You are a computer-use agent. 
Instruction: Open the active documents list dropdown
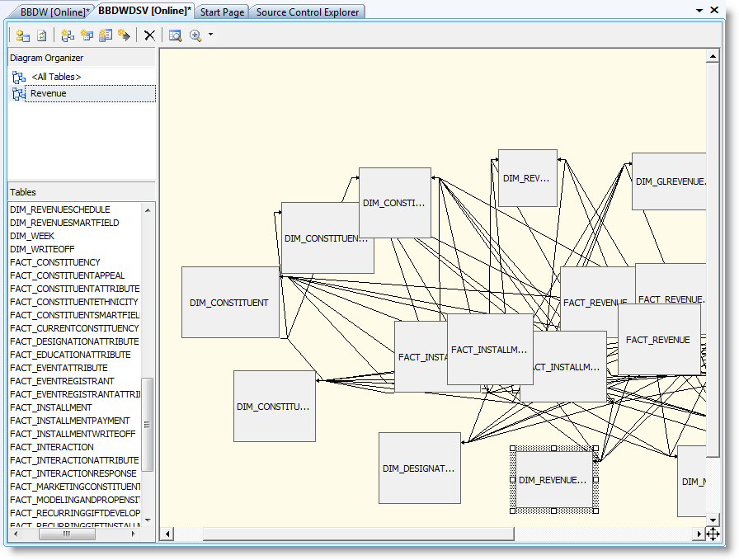(x=699, y=11)
